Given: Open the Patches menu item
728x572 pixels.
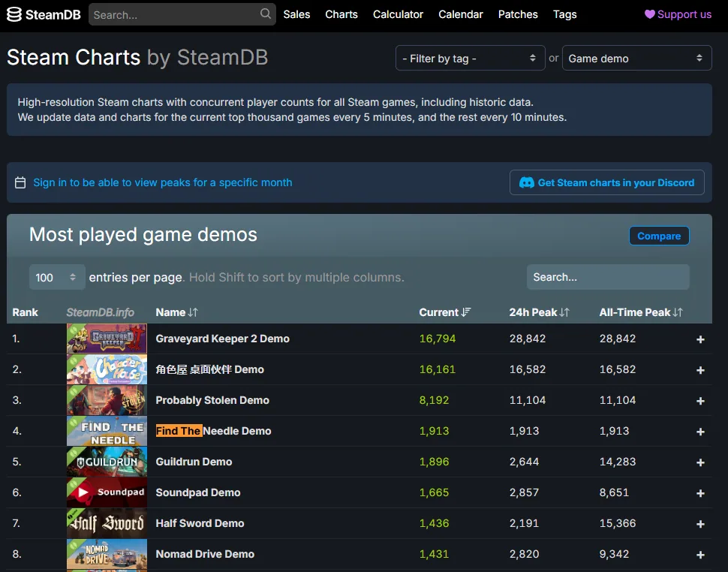Looking at the screenshot, I should pyautogui.click(x=518, y=14).
